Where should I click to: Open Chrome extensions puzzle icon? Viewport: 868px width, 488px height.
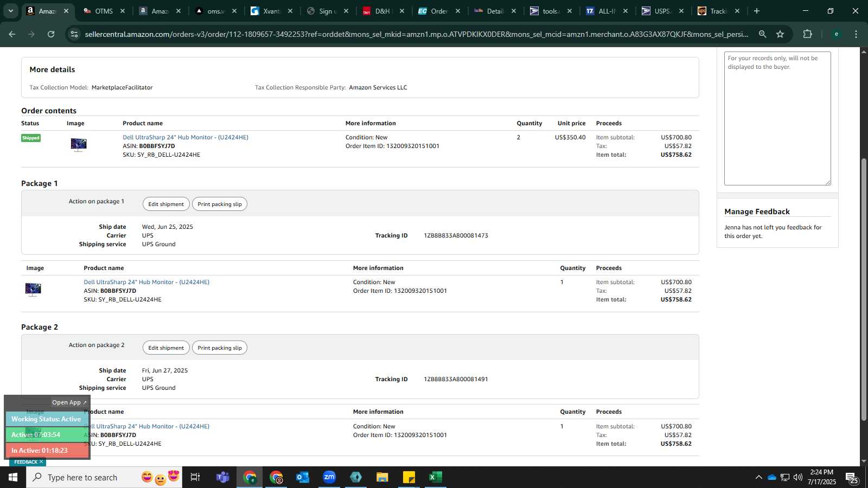pyautogui.click(x=807, y=34)
